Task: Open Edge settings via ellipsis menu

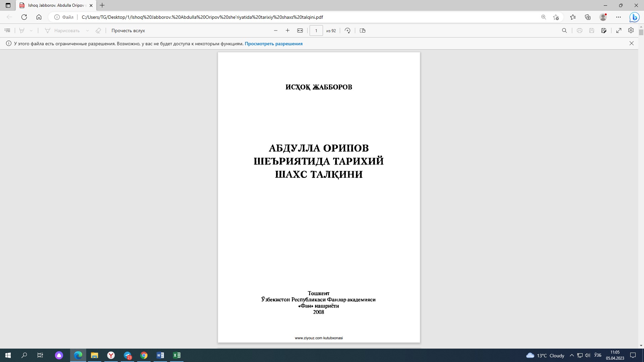Action: [x=619, y=17]
